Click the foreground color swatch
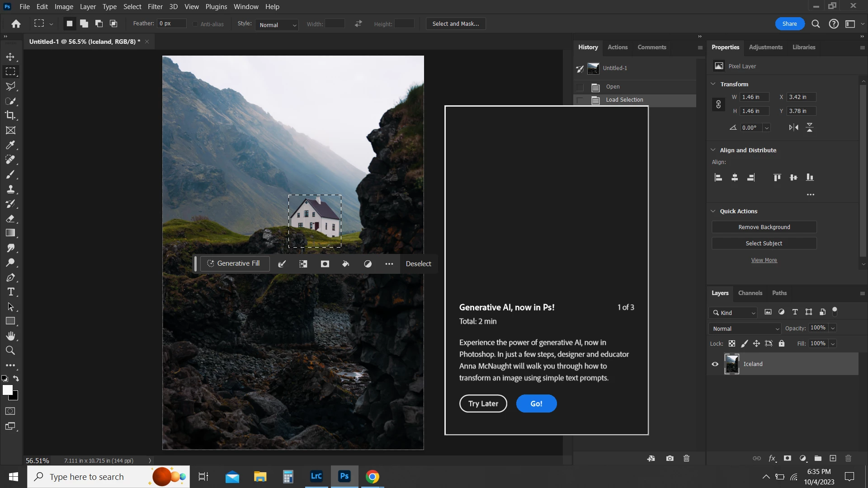Screen dimensions: 868x488 coord(8,390)
